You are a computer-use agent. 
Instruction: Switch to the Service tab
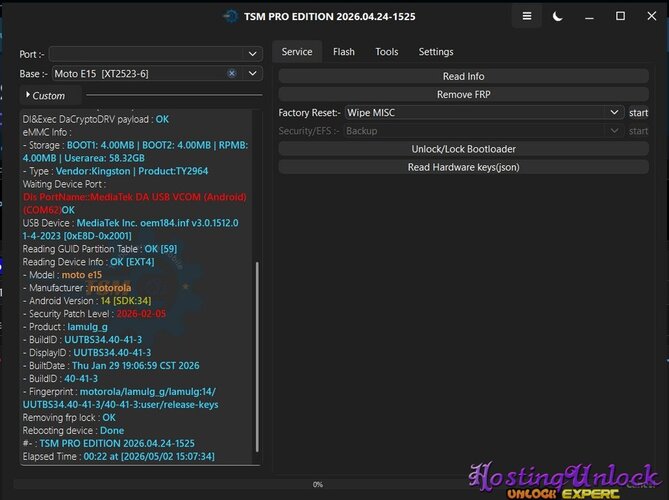pos(297,52)
